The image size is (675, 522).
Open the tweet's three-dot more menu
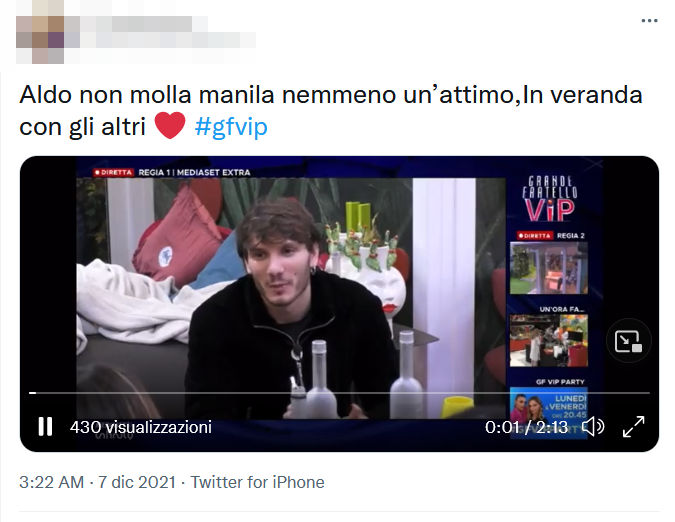pos(649,20)
